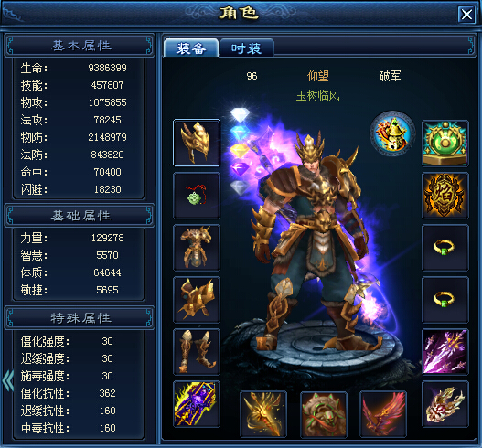Click the white diamond gem indicator

(x=240, y=114)
